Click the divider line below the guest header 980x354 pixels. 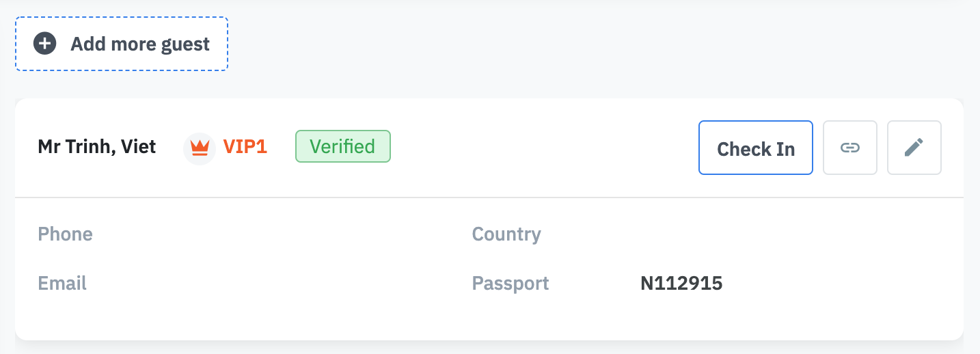[x=489, y=198]
